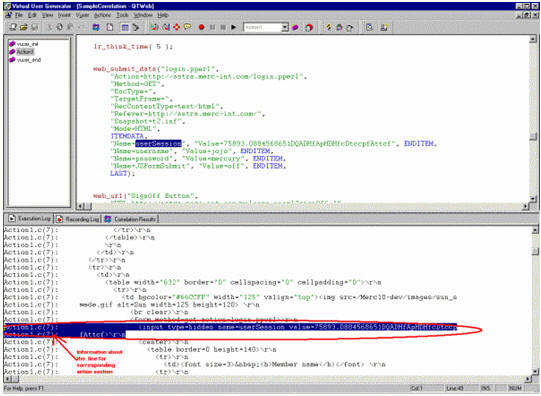This screenshot has width=541, height=396.
Task: Click the blue window grid toolbar icon
Action: pyautogui.click(x=125, y=27)
